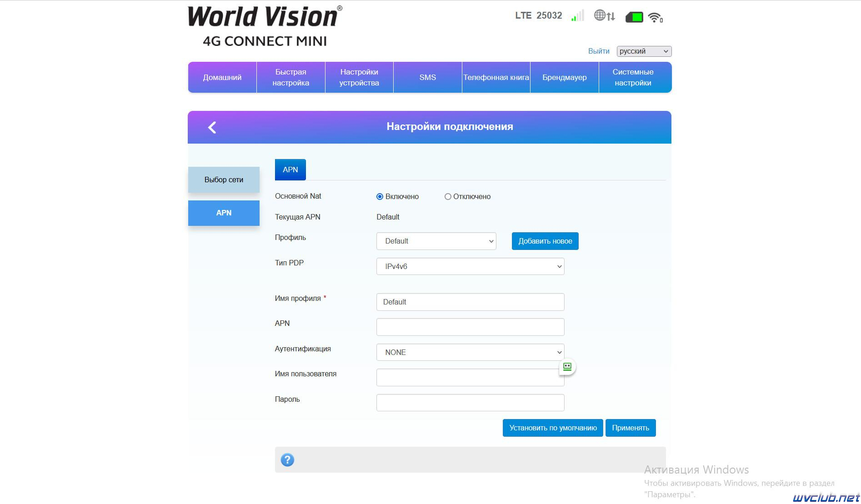Expand the Тип PDP dropdown IPv4v6
The height and width of the screenshot is (504, 861).
coord(470,267)
